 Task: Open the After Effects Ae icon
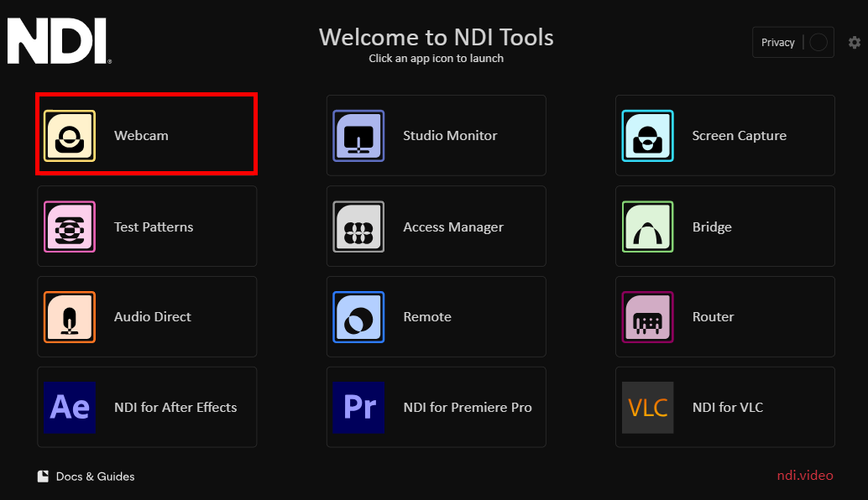pos(70,408)
